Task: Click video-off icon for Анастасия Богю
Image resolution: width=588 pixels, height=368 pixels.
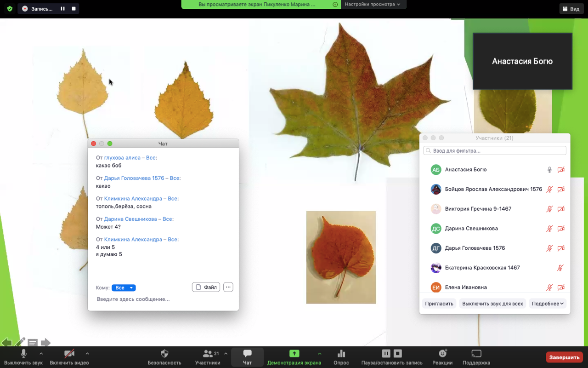Action: (x=561, y=170)
